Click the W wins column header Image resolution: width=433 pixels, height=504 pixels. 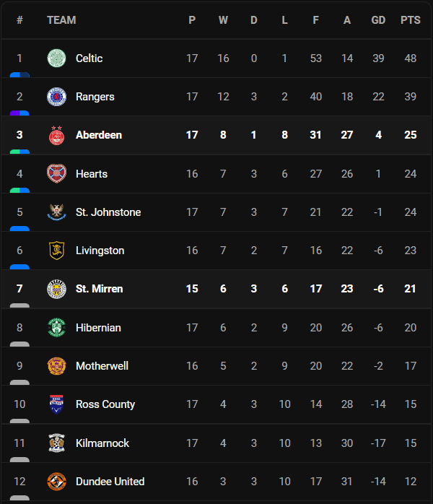(223, 20)
